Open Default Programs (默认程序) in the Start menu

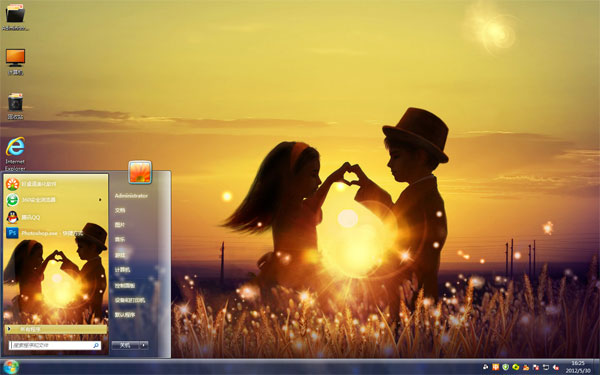(125, 315)
